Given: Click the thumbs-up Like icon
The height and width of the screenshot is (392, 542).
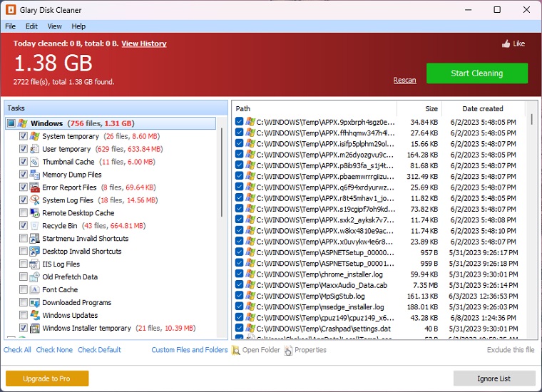Looking at the screenshot, I should [x=506, y=43].
